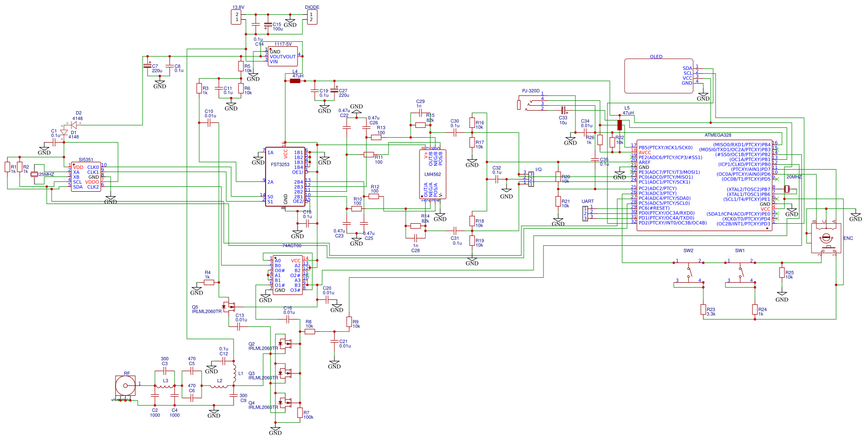This screenshot has height=441, width=868.
Task: Click the L4 47uH inductor
Action: click(295, 81)
